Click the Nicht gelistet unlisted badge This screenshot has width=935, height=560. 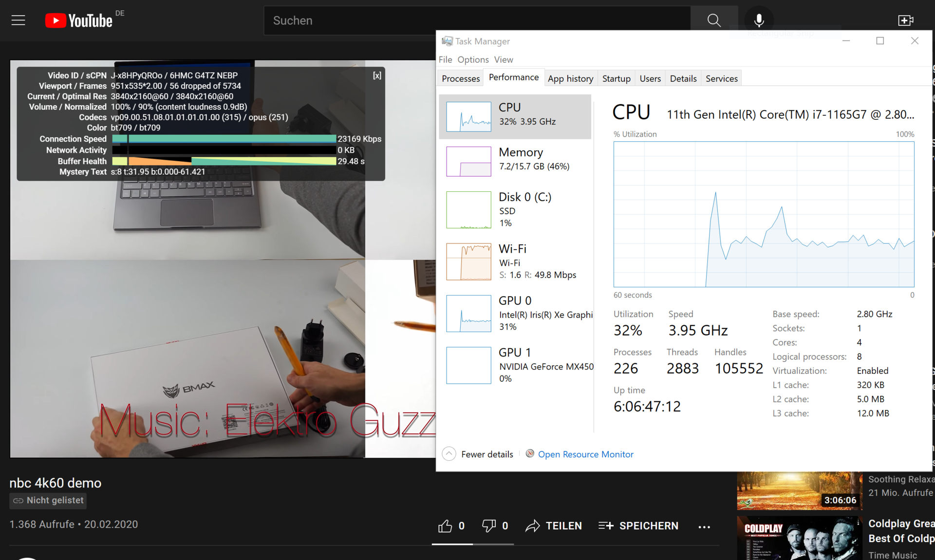tap(48, 500)
